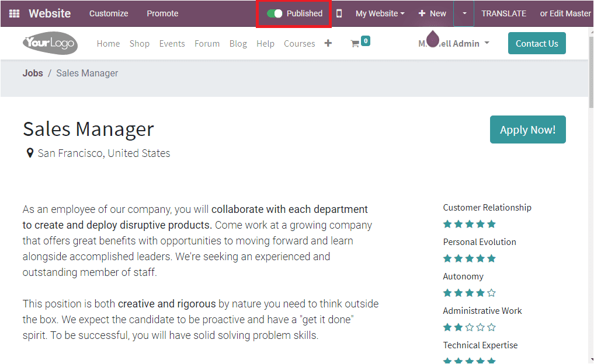594x364 pixels.
Task: Click the Contact Us button
Action: 537,43
